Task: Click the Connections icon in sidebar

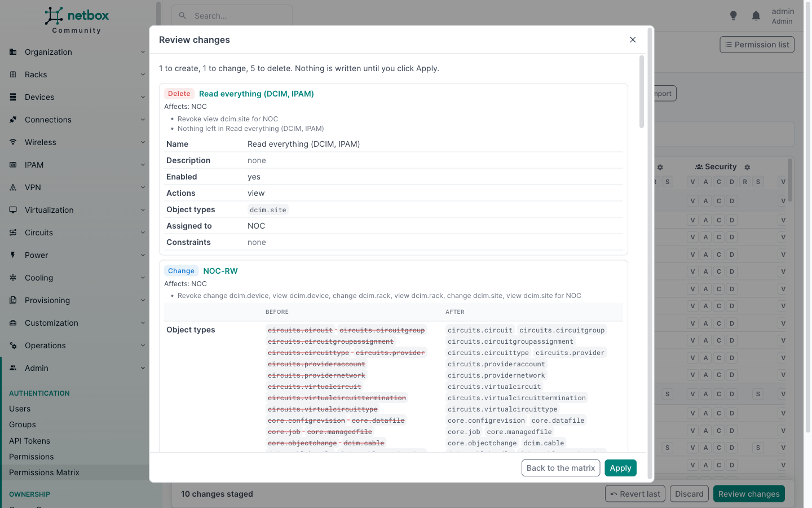Action: [x=13, y=120]
